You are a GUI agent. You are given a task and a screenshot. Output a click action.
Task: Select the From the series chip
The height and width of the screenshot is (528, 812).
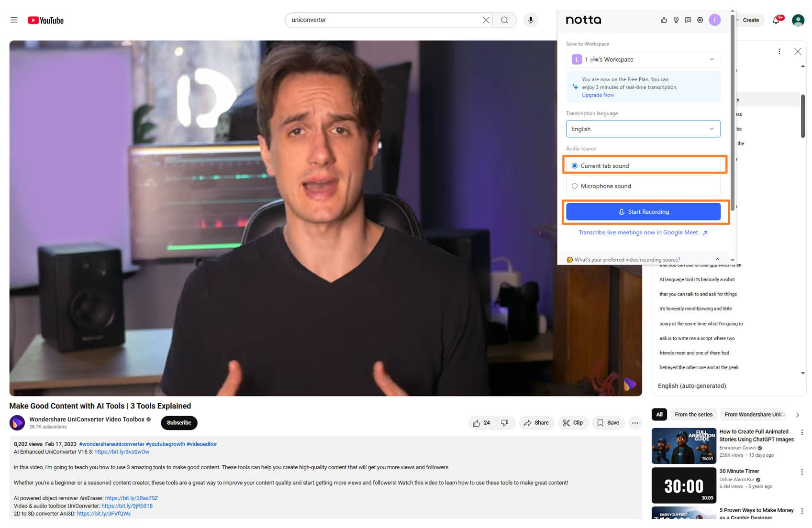[x=693, y=415]
